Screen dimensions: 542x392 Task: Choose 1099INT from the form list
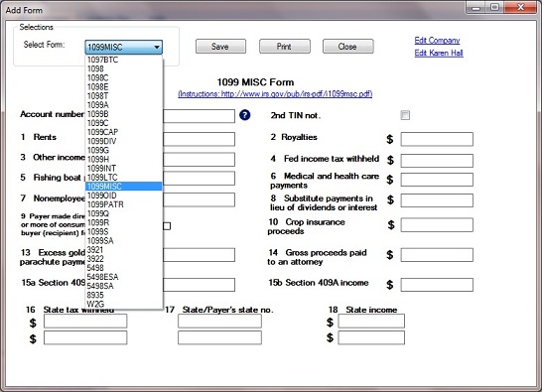[123, 169]
